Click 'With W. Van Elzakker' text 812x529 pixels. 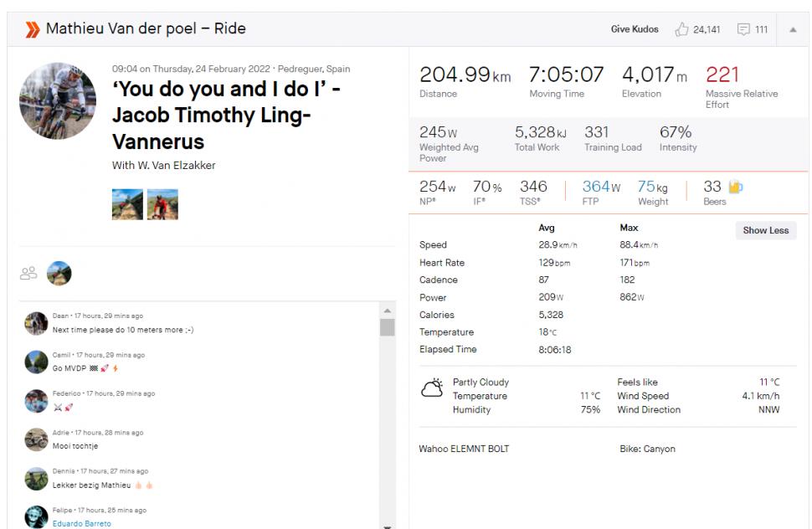163,166
